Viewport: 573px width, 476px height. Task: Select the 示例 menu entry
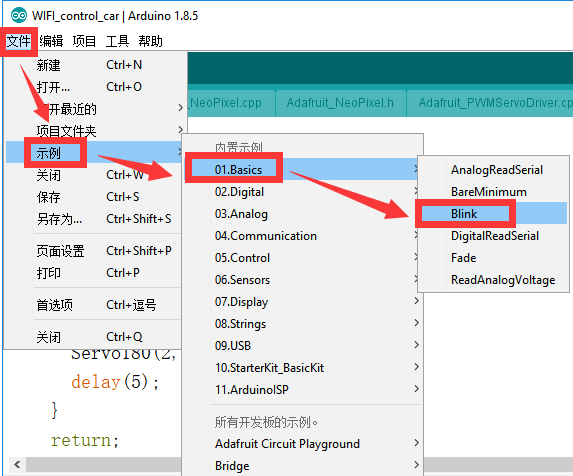(x=93, y=153)
